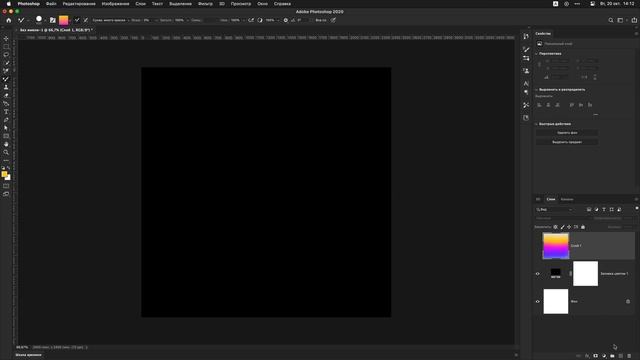Select the Zoom tool

coord(6,153)
